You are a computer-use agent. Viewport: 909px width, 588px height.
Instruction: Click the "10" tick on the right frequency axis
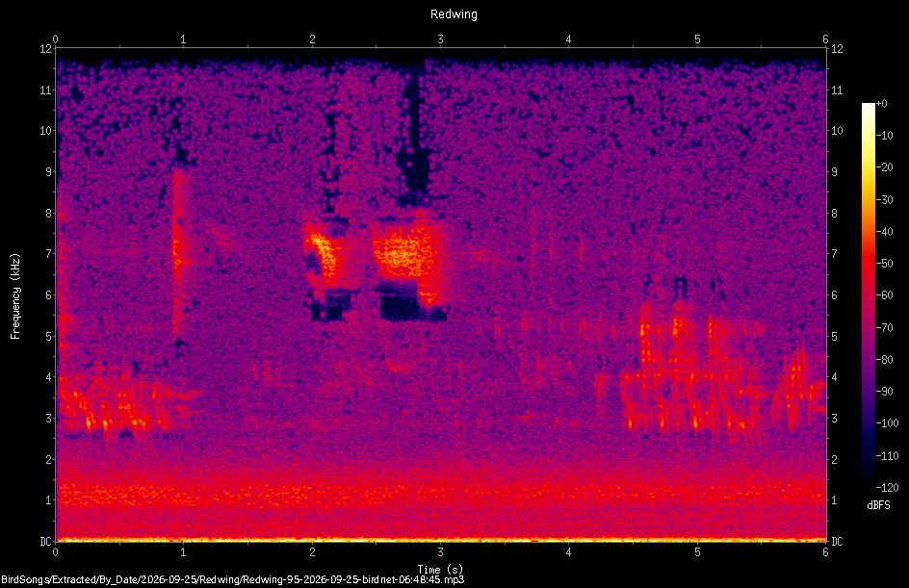(837, 131)
